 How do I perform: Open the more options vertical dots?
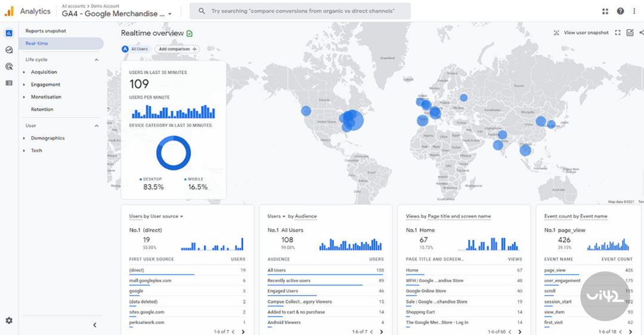tap(634, 11)
